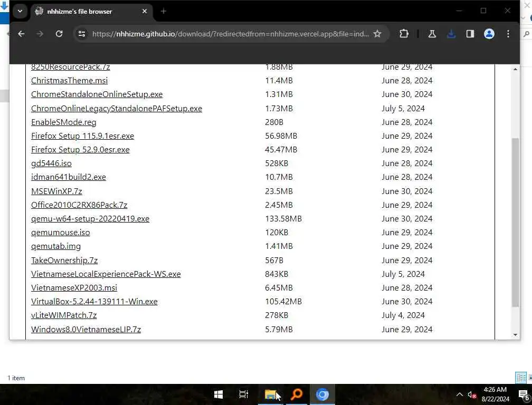Open the gd5446.iso link
Screen dimensions: 532x405
click(x=51, y=163)
